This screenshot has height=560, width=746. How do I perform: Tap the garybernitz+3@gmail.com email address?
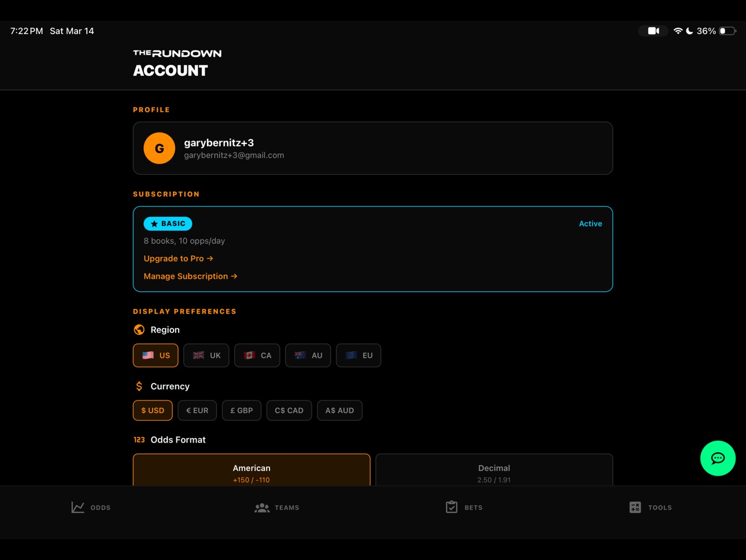(234, 155)
